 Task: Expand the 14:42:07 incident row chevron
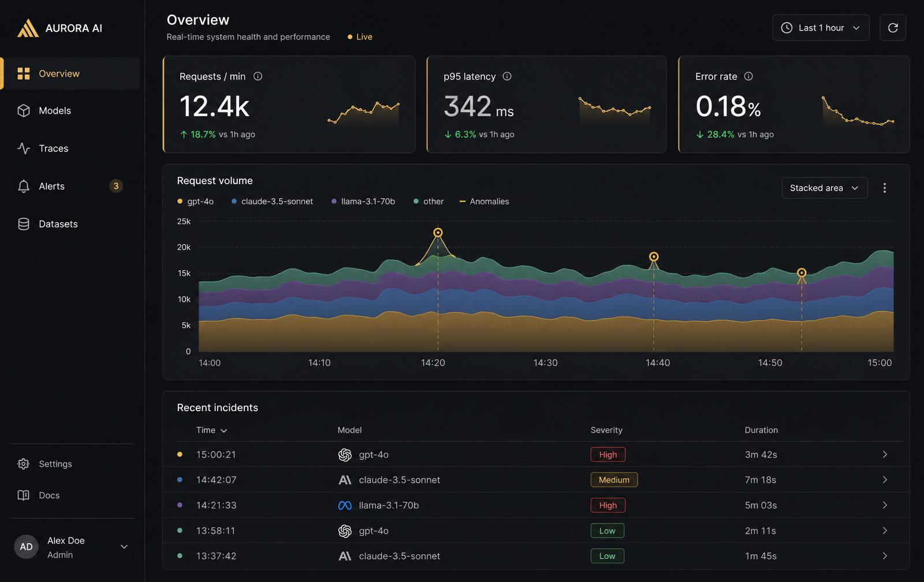(884, 480)
